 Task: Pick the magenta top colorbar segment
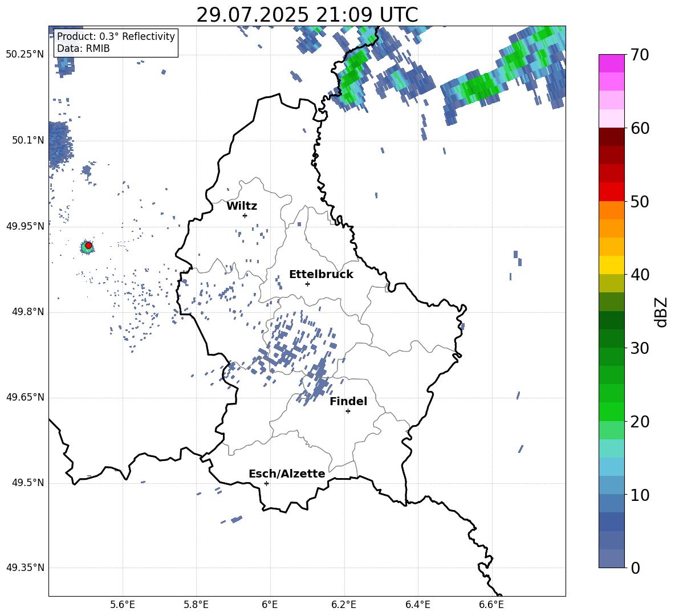pyautogui.click(x=611, y=64)
